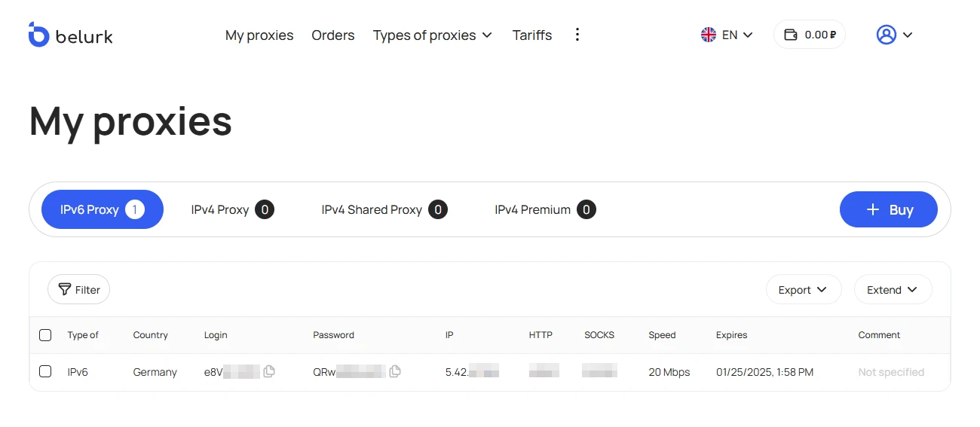Expand the Extend dropdown
This screenshot has width=980, height=427.
point(893,290)
